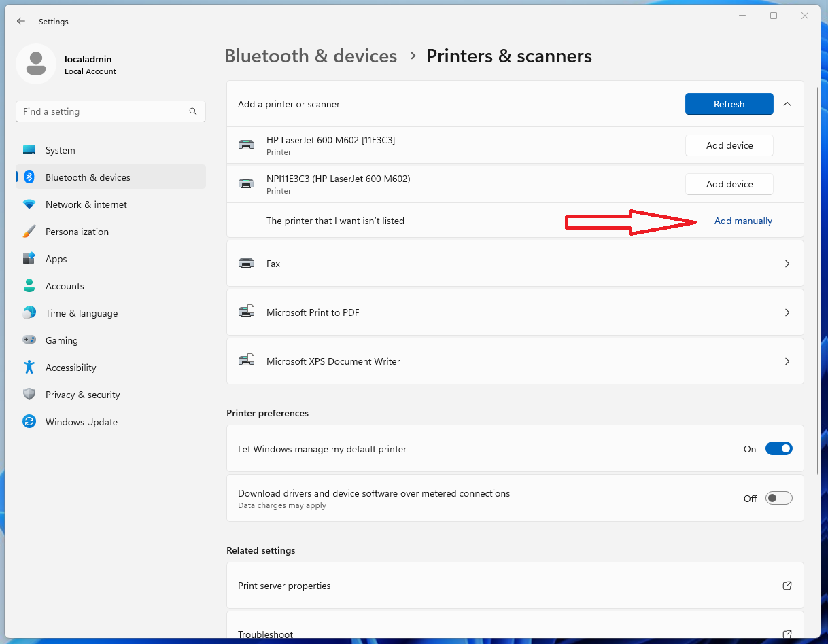Open Microsoft Print to PDF chevron
The image size is (828, 644).
787,312
